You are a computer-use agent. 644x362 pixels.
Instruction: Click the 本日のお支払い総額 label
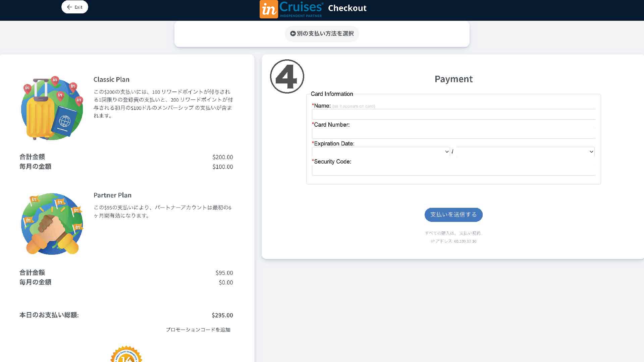coord(49,315)
